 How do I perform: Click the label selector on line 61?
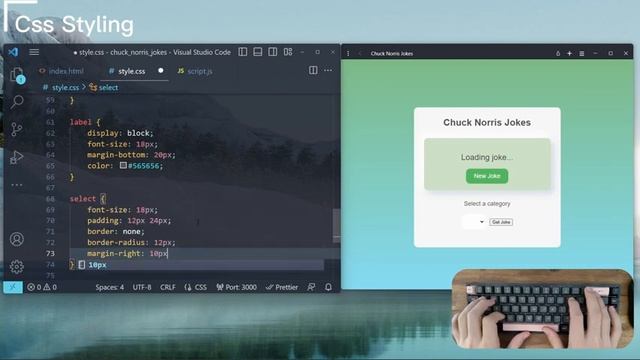[81, 122]
